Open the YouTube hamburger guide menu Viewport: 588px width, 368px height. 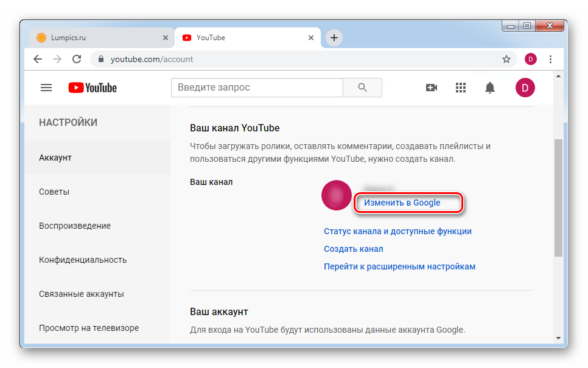[x=46, y=88]
